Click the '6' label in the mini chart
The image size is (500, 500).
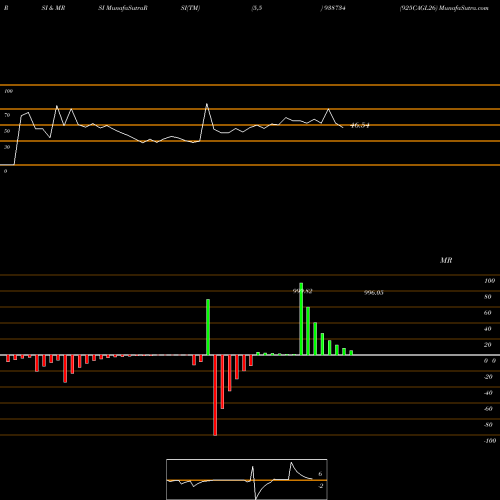[x=320, y=474]
